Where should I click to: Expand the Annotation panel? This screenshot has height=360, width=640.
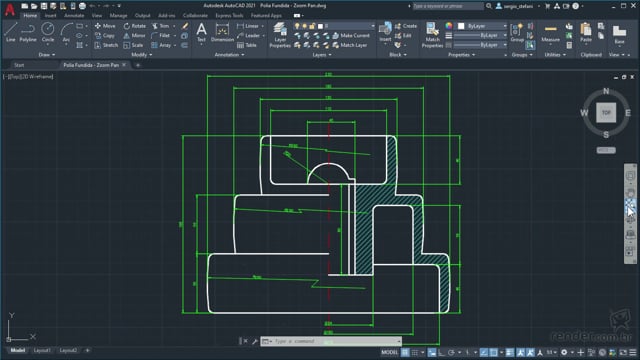click(x=229, y=55)
